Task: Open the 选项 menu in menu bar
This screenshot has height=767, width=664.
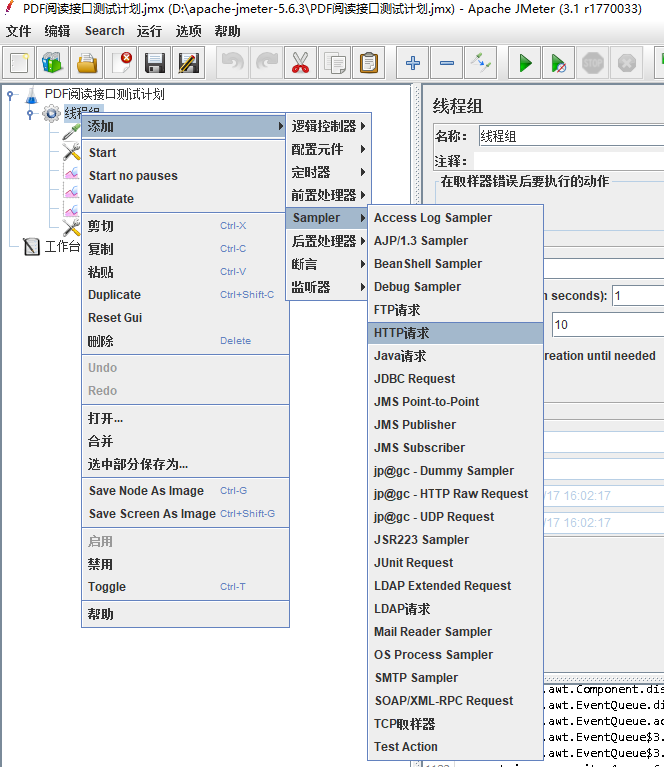Action: tap(188, 31)
